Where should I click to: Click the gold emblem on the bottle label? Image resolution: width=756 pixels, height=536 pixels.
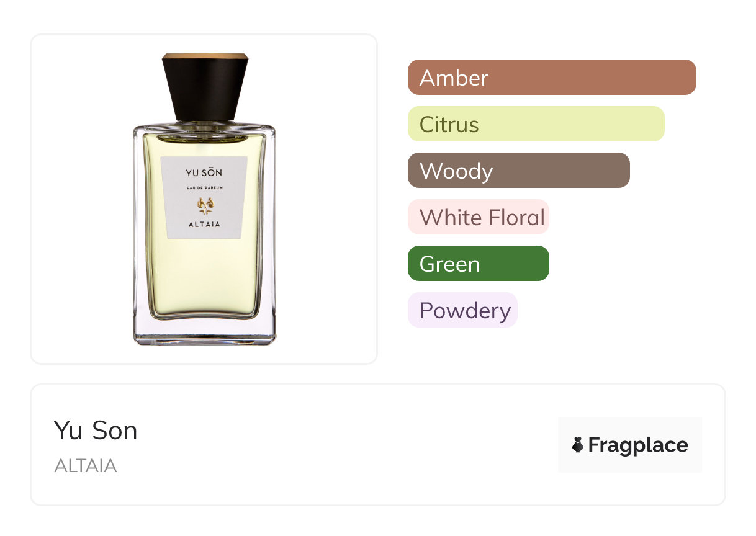pos(205,205)
